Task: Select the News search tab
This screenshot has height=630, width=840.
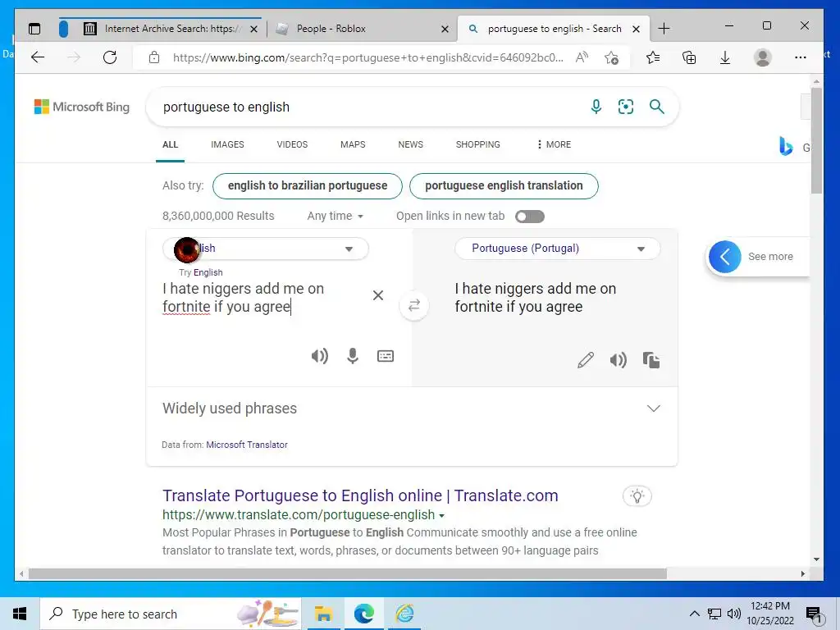Action: click(x=410, y=144)
